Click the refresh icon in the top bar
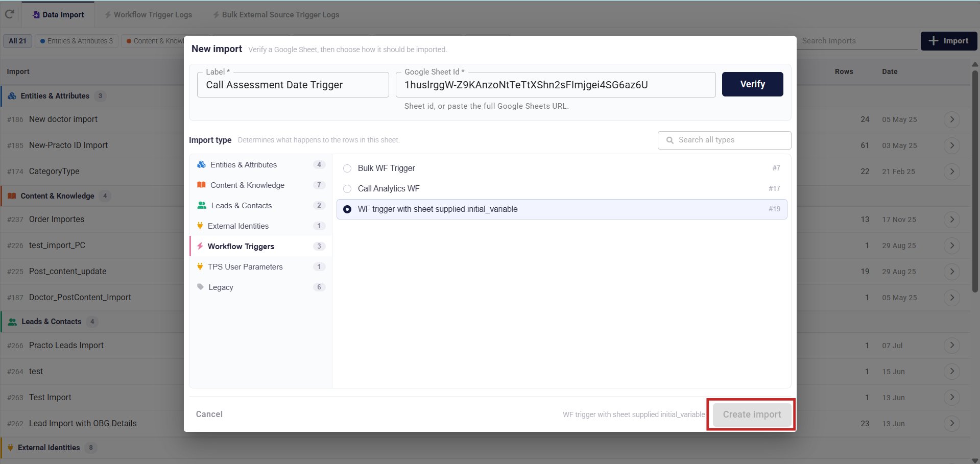The width and height of the screenshot is (980, 464). [9, 14]
